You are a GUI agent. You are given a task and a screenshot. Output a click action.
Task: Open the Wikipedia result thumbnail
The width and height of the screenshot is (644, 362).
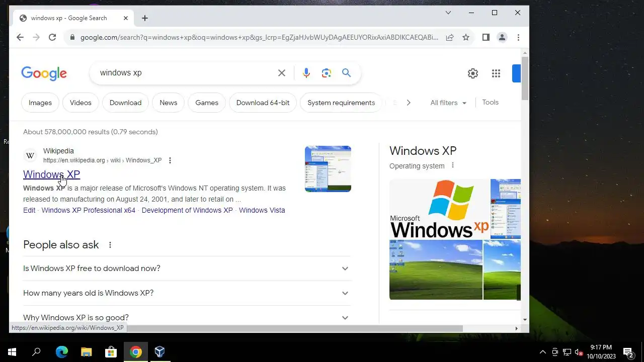tap(328, 169)
